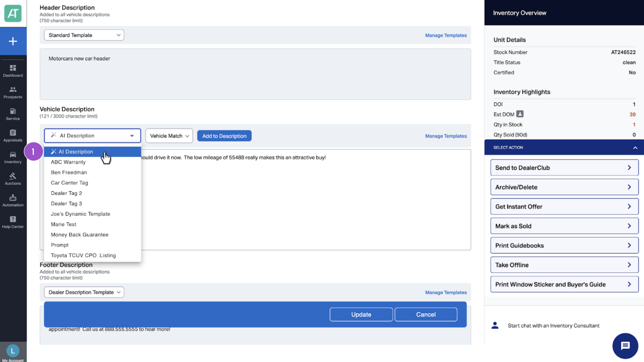The image size is (644, 362).
Task: Open Manage Templates for header description
Action: [x=446, y=35]
